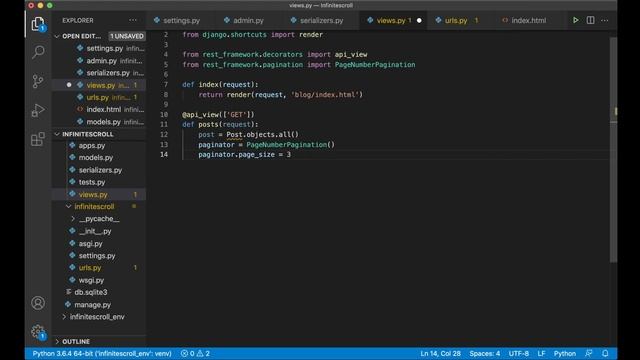Open the Run and Debug view

pyautogui.click(x=38, y=110)
